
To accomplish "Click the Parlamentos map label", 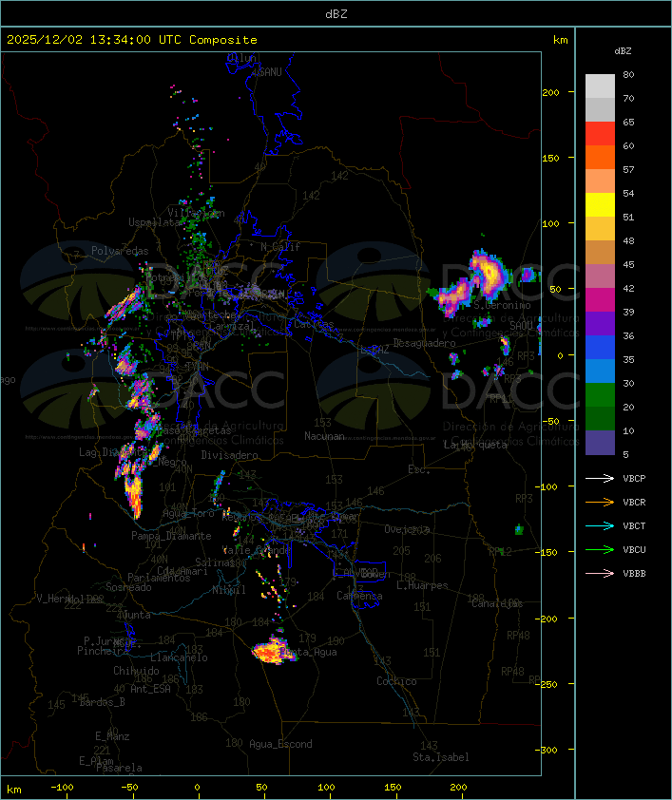I will (159, 578).
